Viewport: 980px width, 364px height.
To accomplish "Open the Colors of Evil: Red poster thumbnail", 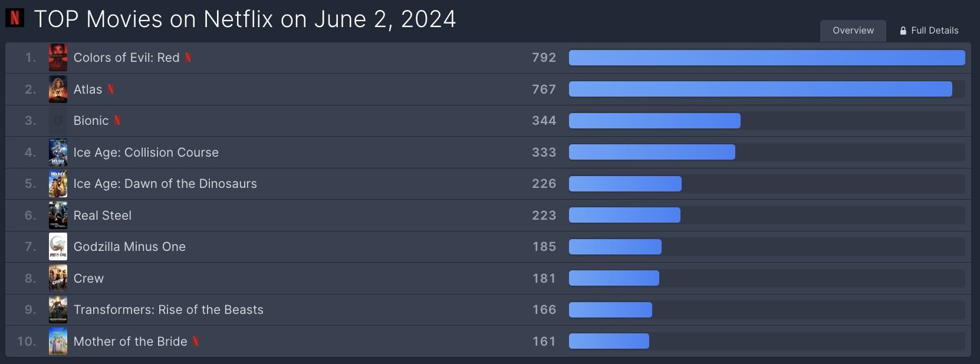I will 58,58.
